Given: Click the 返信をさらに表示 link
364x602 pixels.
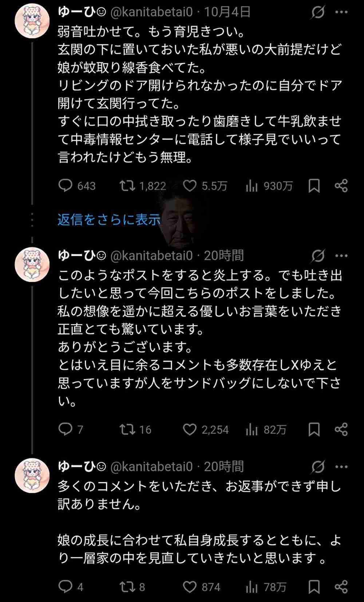Looking at the screenshot, I should [x=109, y=219].
